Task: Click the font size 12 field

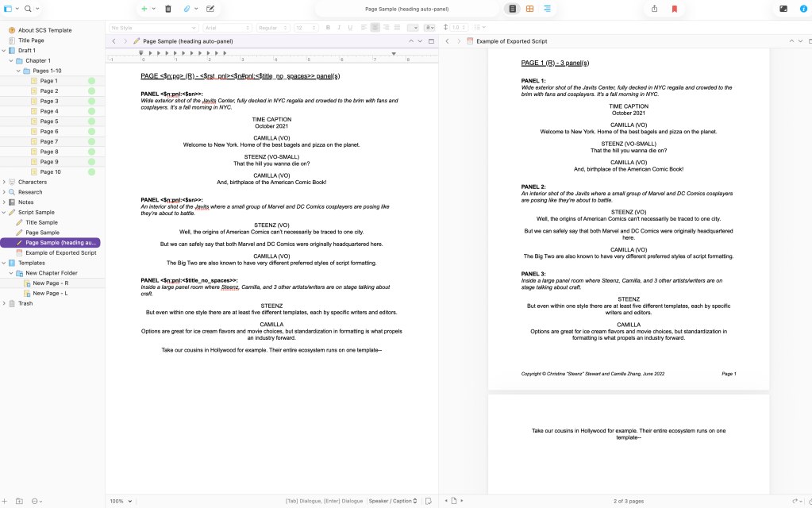Action: point(305,28)
